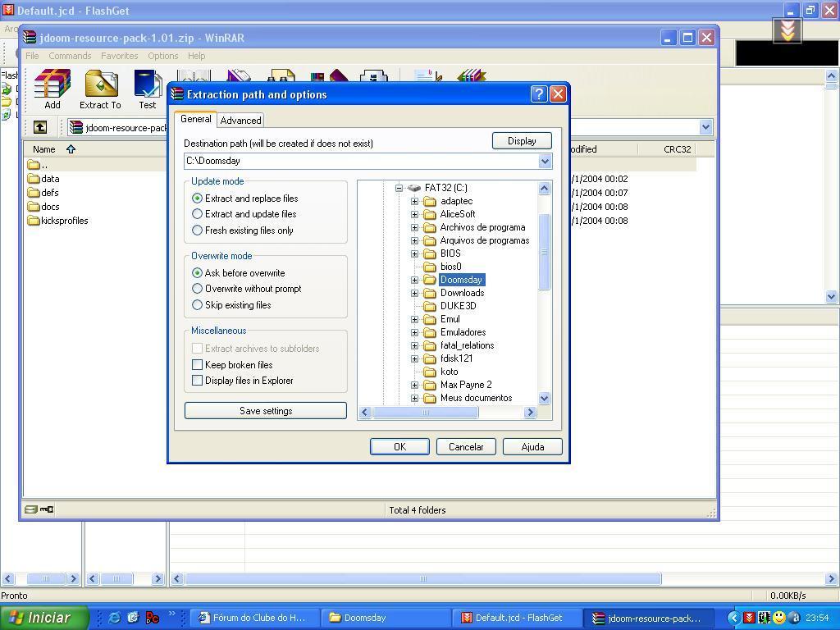
Task: Switch to the Advanced tab
Action: (240, 121)
